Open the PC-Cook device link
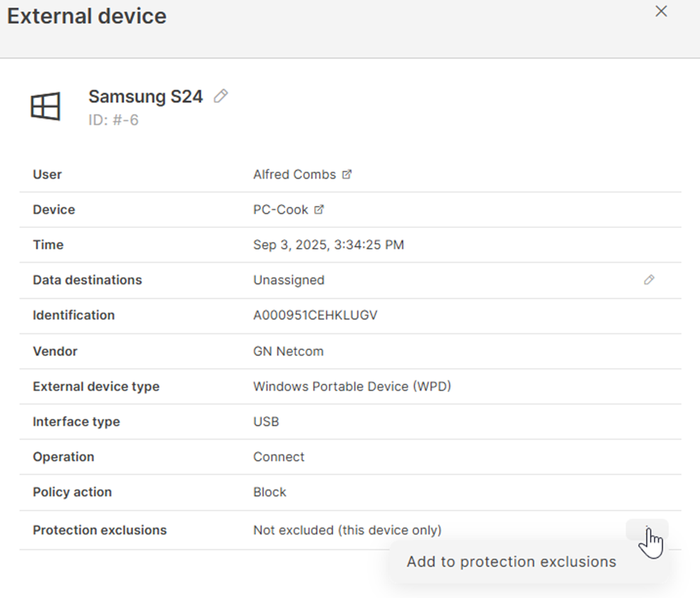Viewport: 700px width, 598px height. pos(280,210)
